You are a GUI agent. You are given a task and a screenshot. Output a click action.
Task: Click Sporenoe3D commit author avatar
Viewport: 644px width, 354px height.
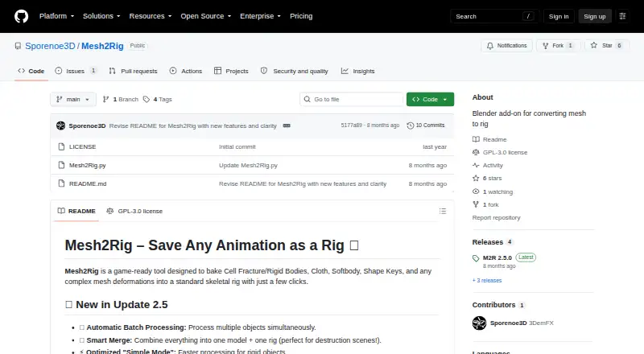tap(61, 126)
